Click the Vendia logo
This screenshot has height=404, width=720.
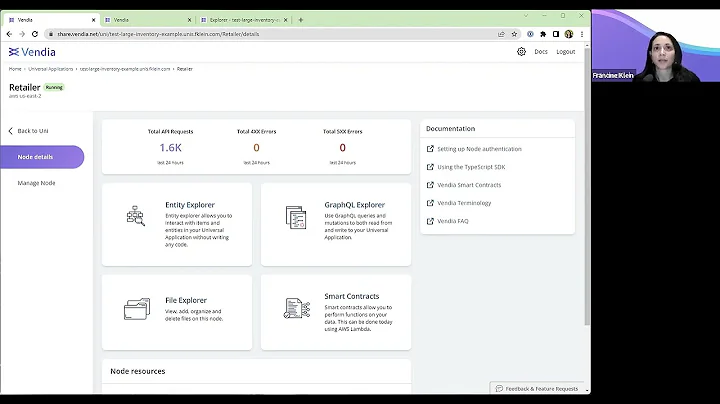pos(32,52)
